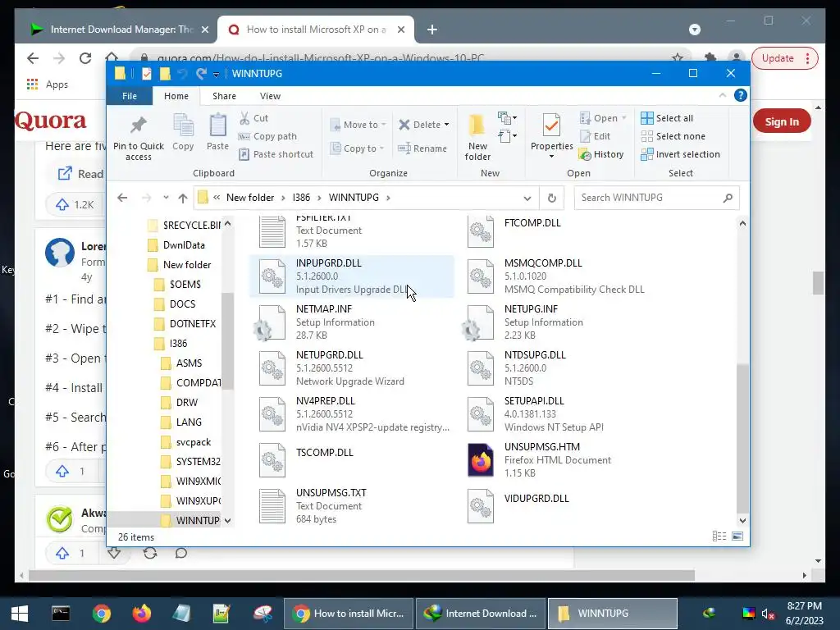
Task: Collapse the Explorer ribbon chevron
Action: [722, 95]
